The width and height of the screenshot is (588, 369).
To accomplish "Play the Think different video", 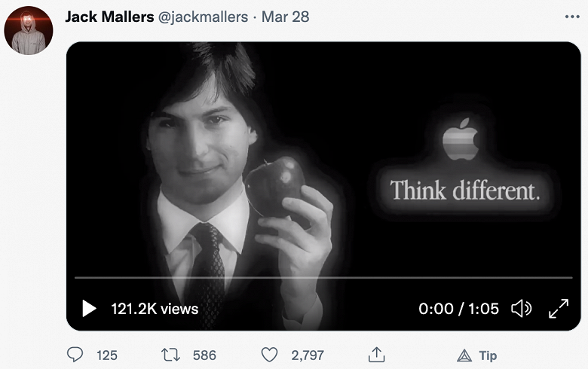I will [89, 308].
